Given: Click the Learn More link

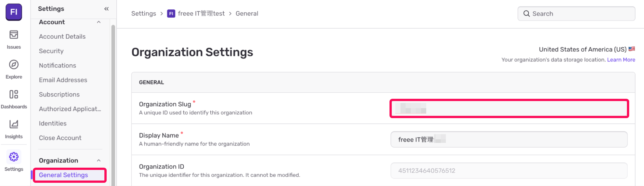Looking at the screenshot, I should click(621, 60).
